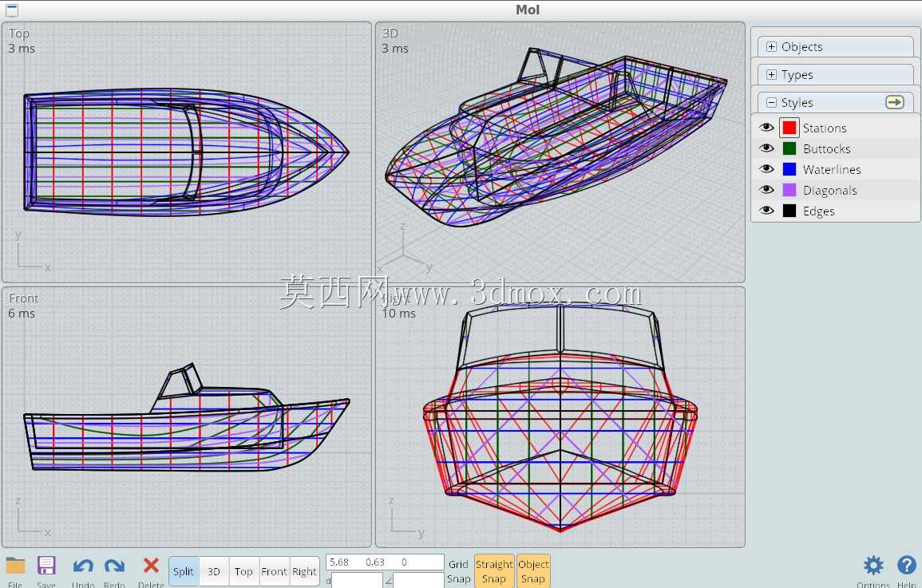Open the Diagonals purple color swatch

click(789, 190)
